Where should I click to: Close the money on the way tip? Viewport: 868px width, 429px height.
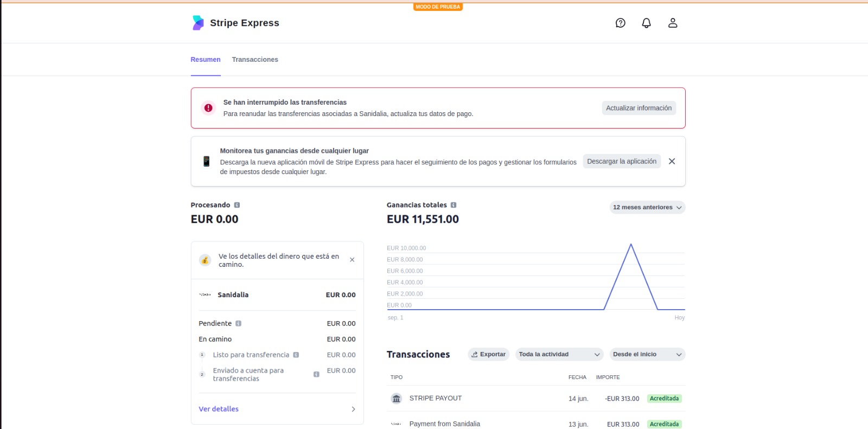pos(352,260)
